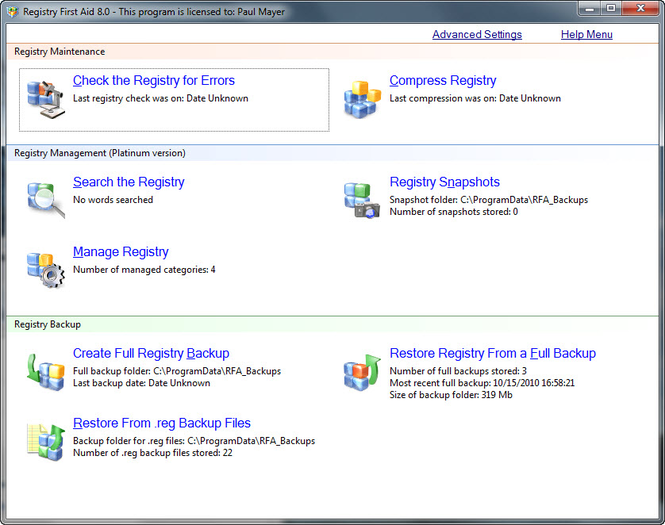
Task: Click 'Number of full backups stored: 3' text
Action: click(458, 371)
